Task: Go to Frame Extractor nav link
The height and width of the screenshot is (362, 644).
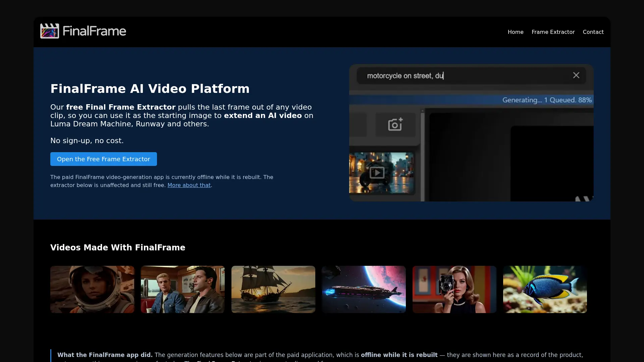Action: tap(553, 32)
